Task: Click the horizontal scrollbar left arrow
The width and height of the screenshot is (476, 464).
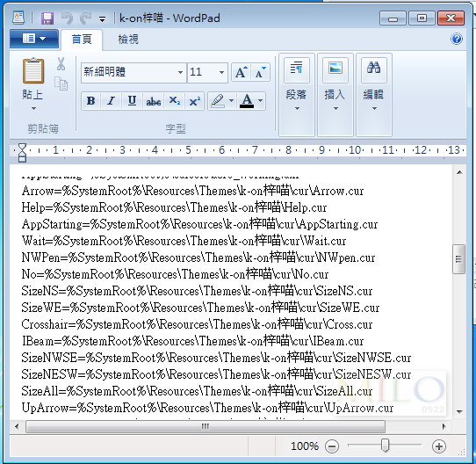Action: (17, 426)
